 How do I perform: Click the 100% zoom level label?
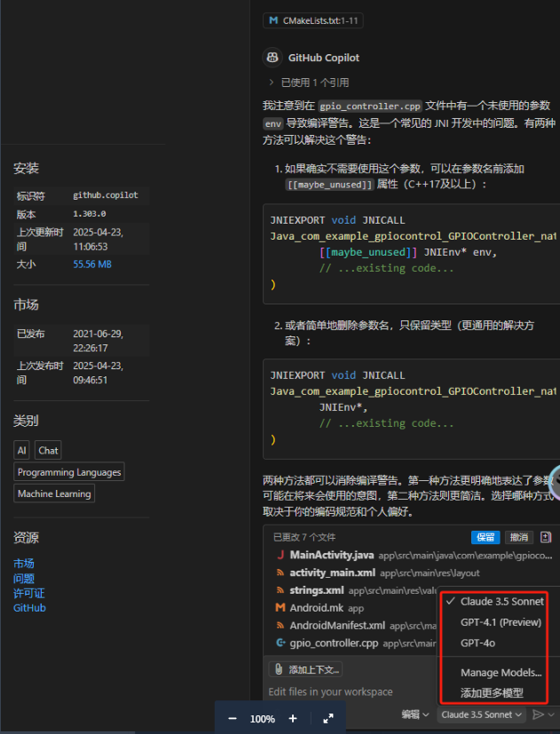(x=262, y=719)
